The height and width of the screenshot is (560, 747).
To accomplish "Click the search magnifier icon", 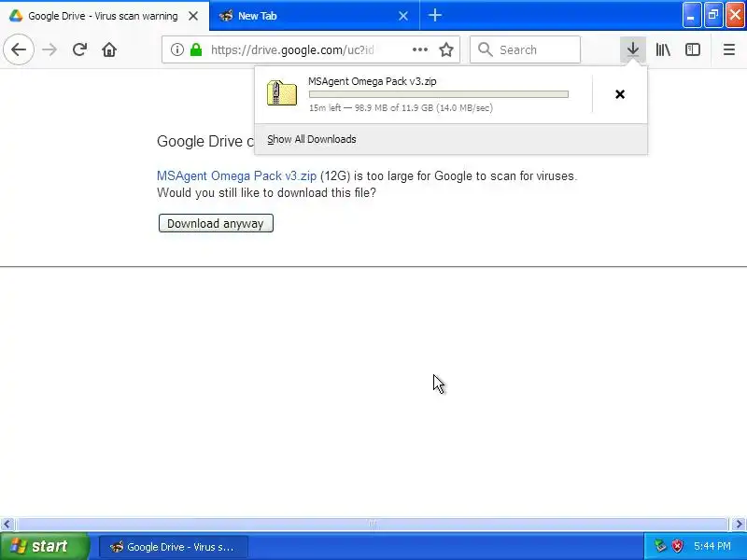I will point(485,49).
